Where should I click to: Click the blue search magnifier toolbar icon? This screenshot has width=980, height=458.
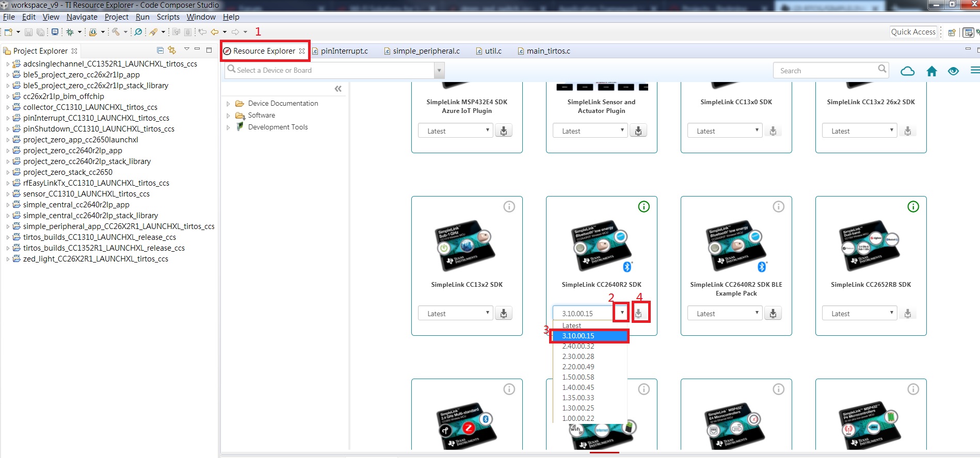pyautogui.click(x=138, y=32)
